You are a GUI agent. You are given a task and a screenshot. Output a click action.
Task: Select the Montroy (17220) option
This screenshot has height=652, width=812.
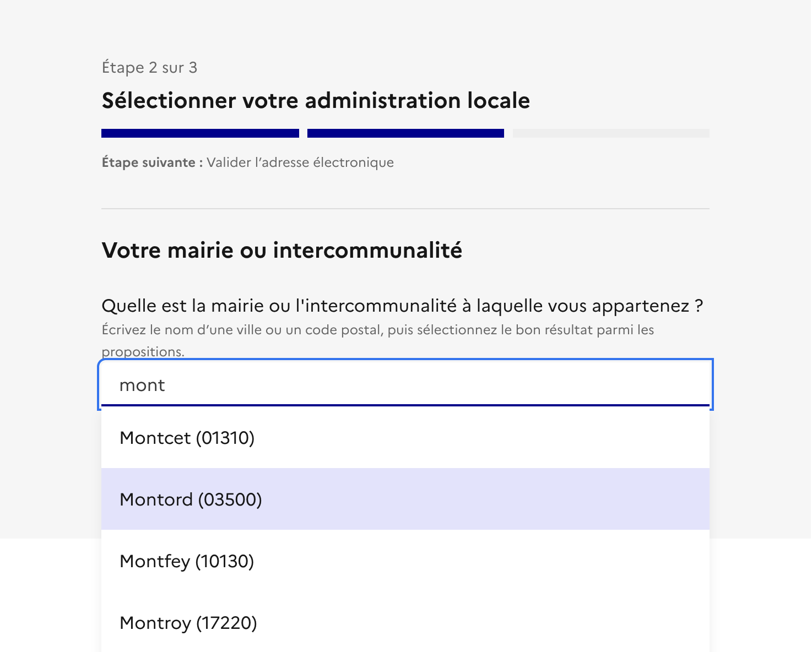pos(405,622)
